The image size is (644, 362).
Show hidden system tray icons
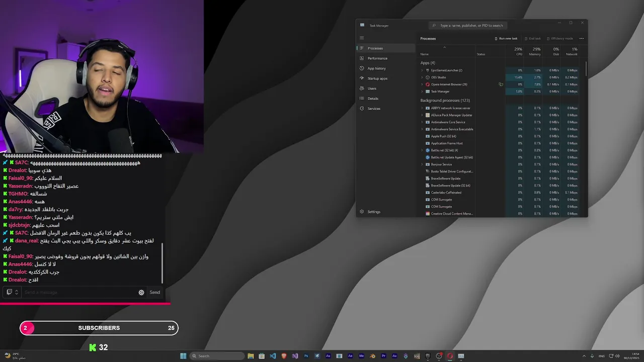584,356
